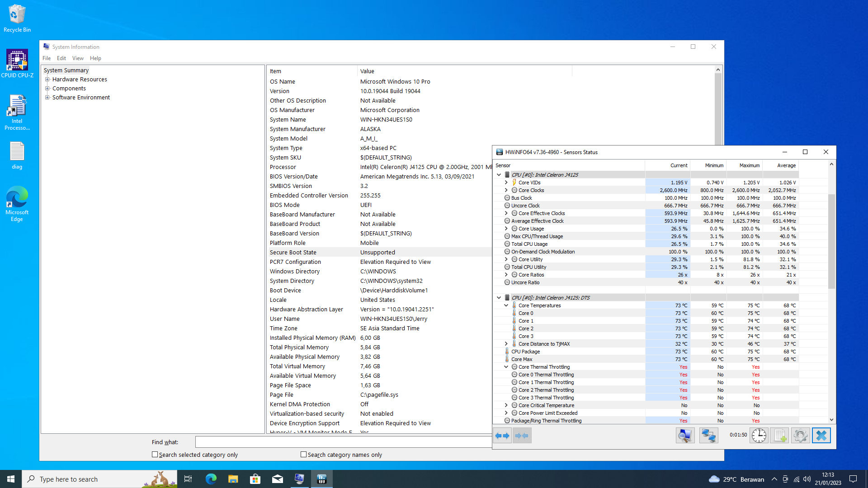Click HWiNFO scroll down arrow

pos(831,420)
